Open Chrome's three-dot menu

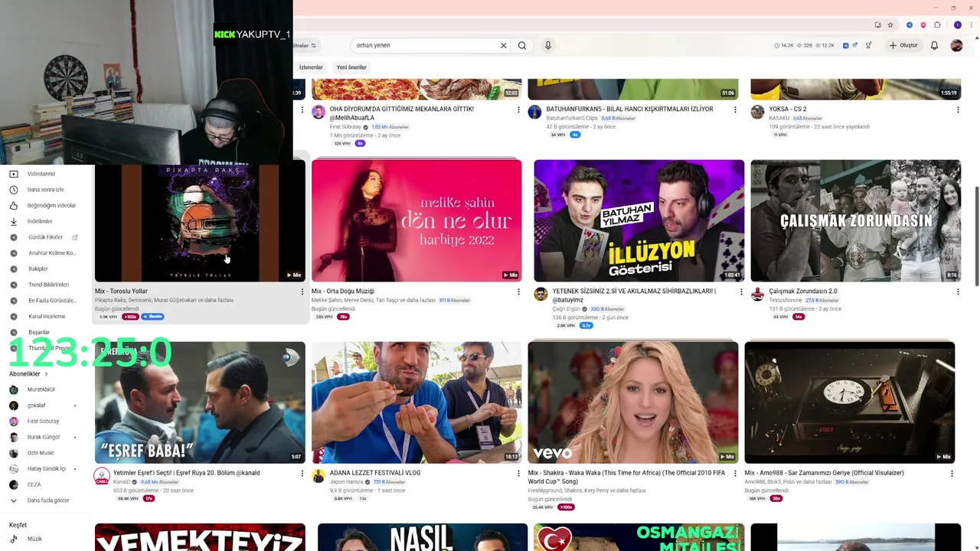972,24
